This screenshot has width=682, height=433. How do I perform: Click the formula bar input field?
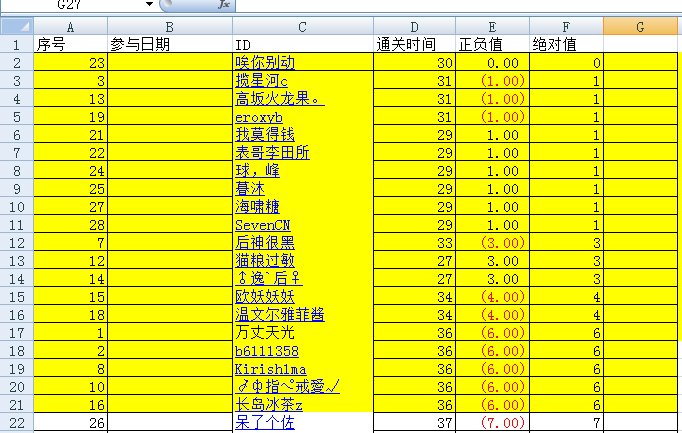(459, 4)
